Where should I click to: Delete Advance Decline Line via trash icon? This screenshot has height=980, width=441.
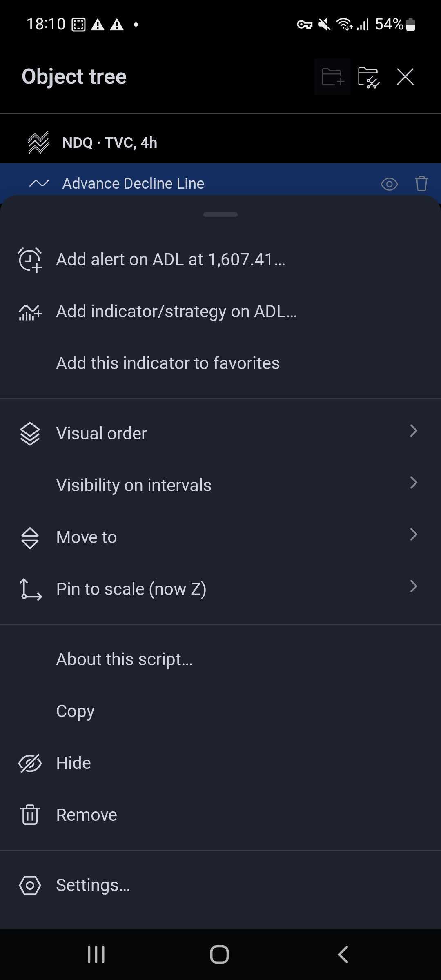[421, 184]
